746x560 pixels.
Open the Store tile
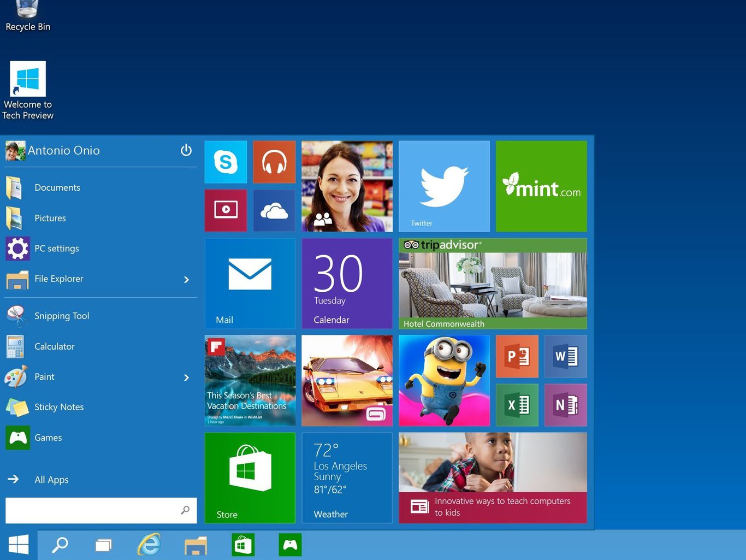[250, 478]
